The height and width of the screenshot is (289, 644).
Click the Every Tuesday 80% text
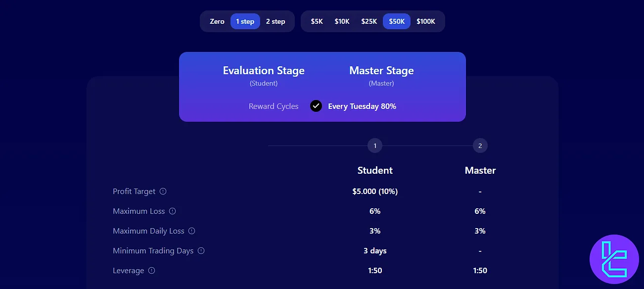[362, 106]
